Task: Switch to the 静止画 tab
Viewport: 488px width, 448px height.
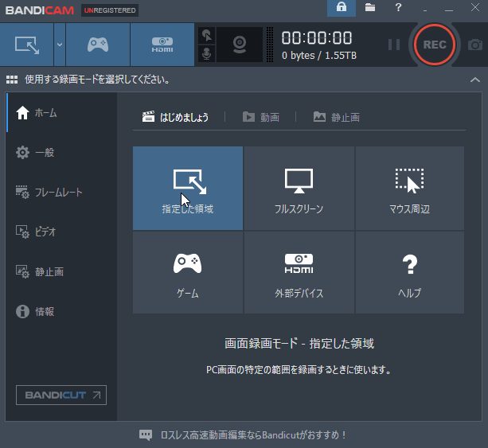Action: [337, 117]
